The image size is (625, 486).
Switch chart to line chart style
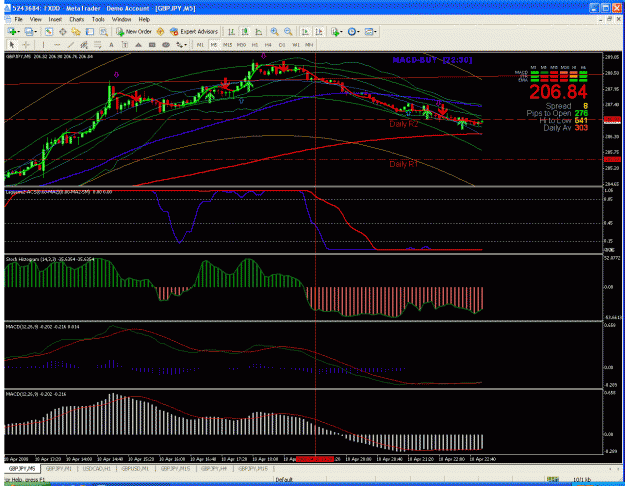(259, 31)
